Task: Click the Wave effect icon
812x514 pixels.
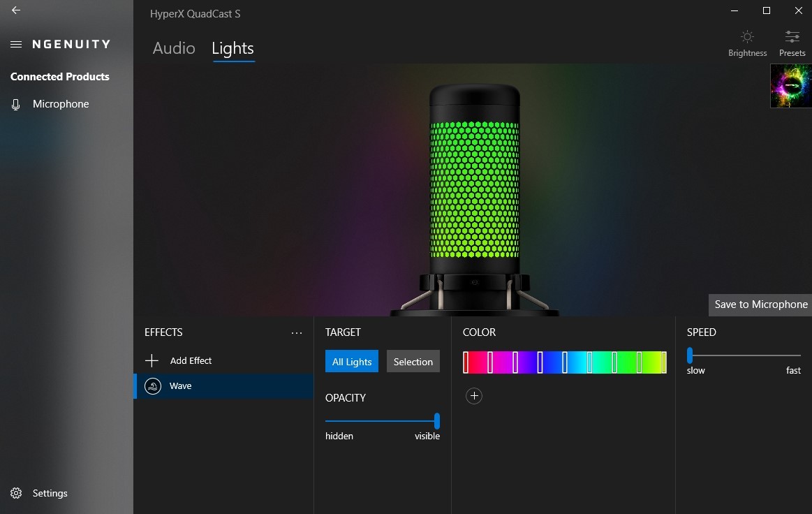Action: (x=153, y=386)
